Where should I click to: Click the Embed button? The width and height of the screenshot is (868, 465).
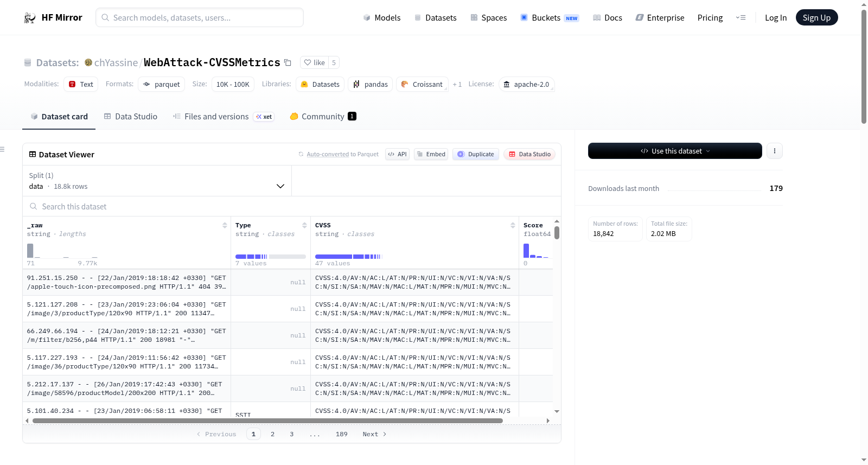(x=431, y=154)
